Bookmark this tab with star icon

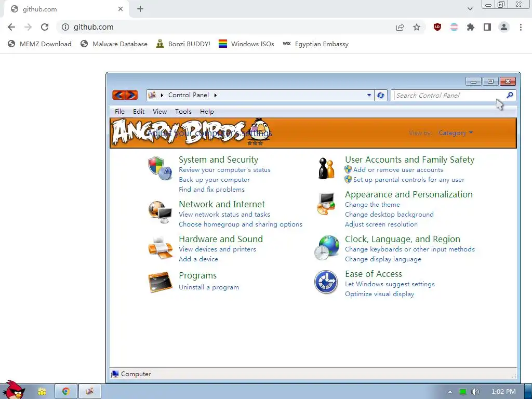(x=417, y=27)
